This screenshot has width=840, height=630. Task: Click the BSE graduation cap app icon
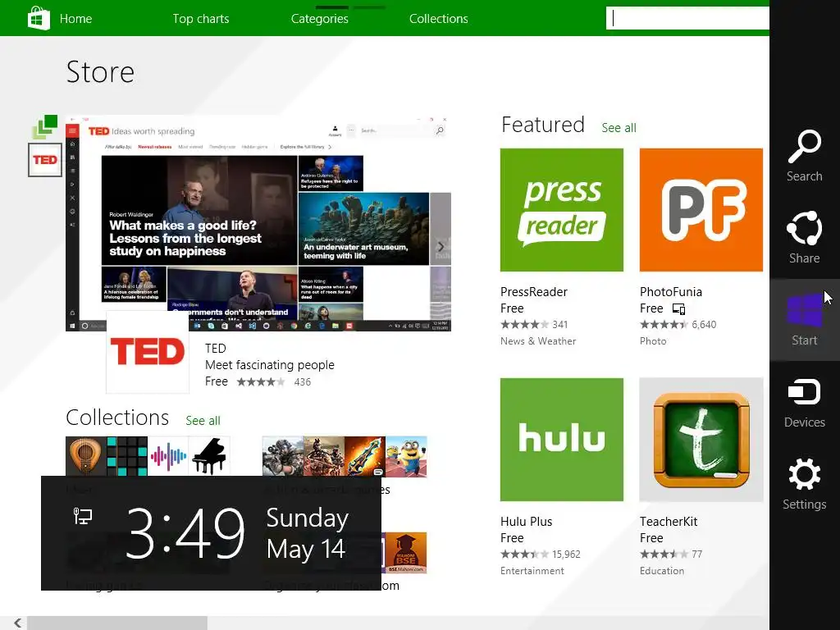tap(406, 553)
